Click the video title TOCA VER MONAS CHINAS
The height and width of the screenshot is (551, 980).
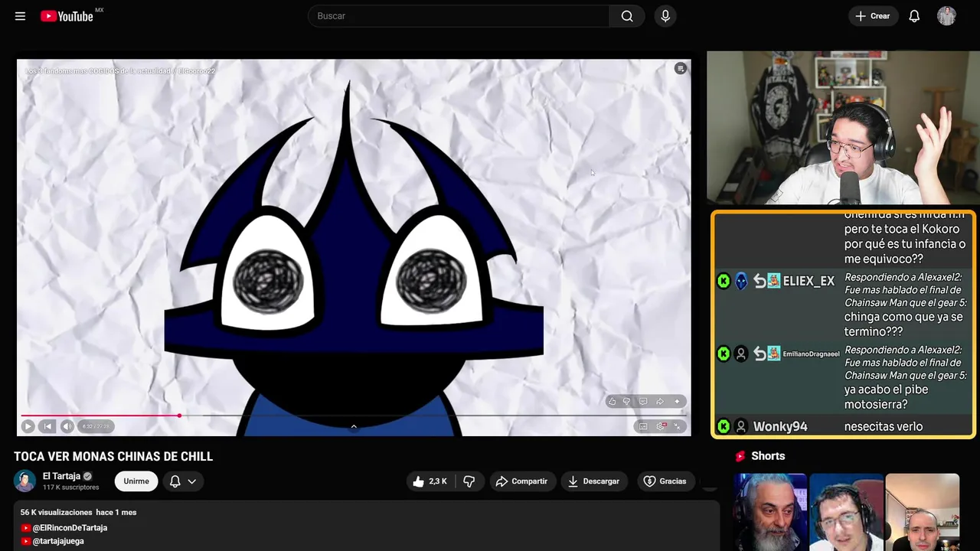pyautogui.click(x=113, y=456)
